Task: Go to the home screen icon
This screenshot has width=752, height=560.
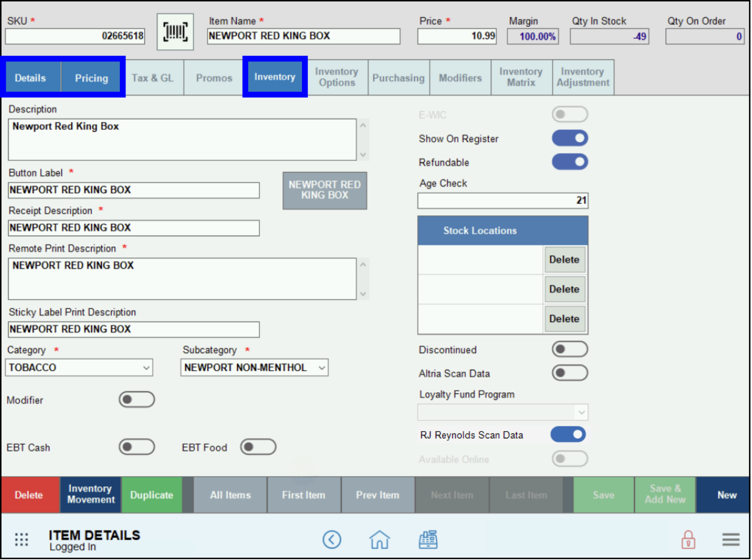Action: point(379,539)
